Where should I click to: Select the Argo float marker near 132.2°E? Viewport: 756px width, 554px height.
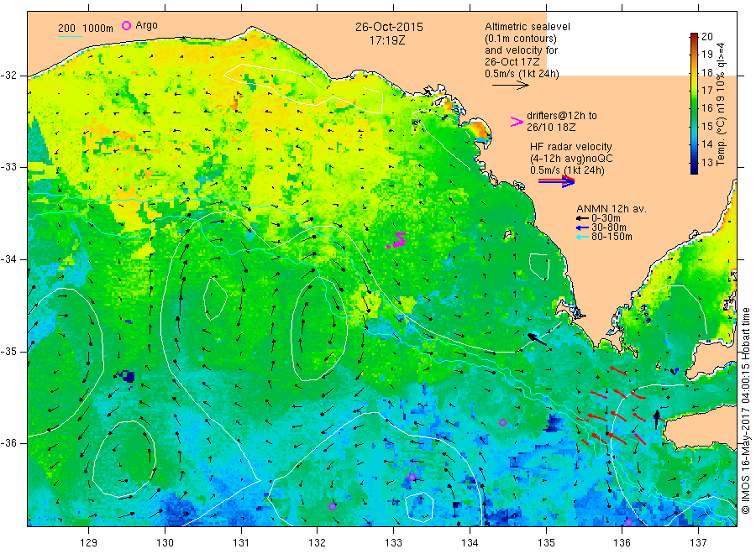332,506
